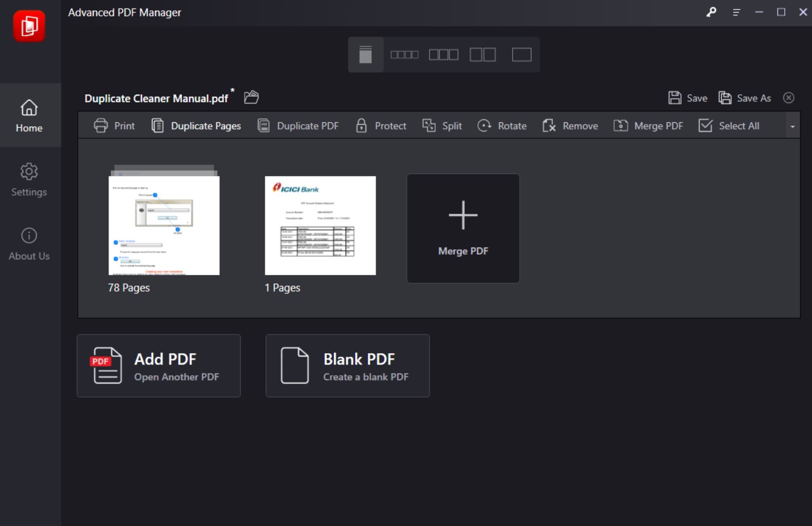This screenshot has height=526, width=812.
Task: Click Add PDF to open another file
Action: click(159, 366)
